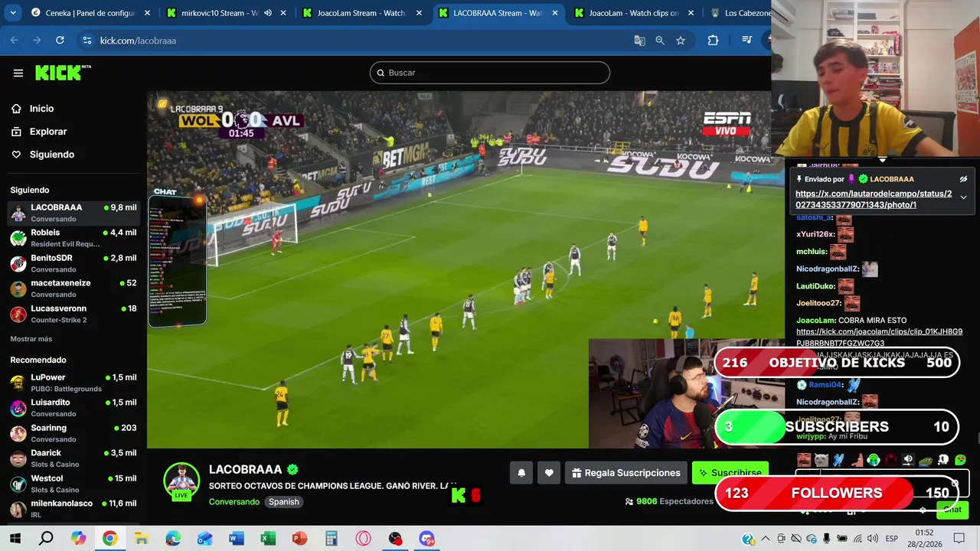Image resolution: width=980 pixels, height=551 pixels.
Task: Open Daarick recommended channel
Action: 73,458
